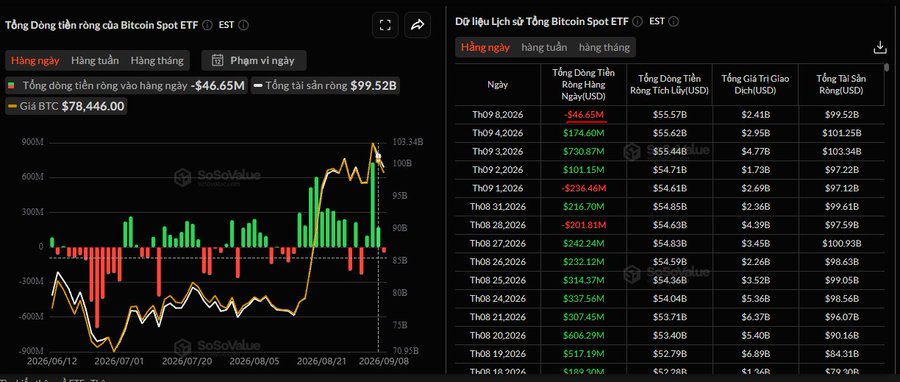Click -$46.65M net flow cell
This screenshot has height=382, width=900.
(x=584, y=115)
